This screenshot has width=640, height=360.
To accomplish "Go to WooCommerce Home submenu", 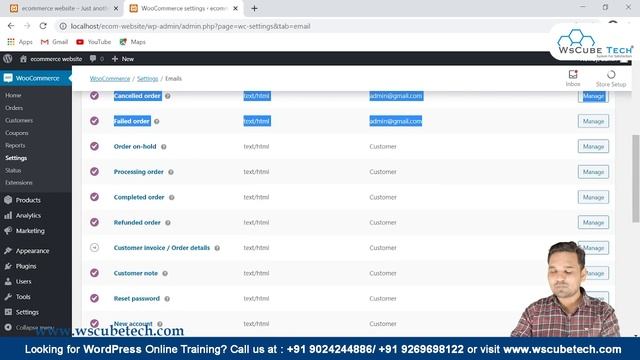I will point(13,95).
